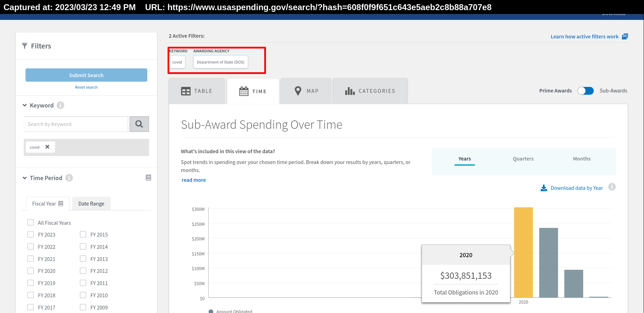The height and width of the screenshot is (313, 644).
Task: Check the FY 2015 checkbox
Action: (x=83, y=234)
